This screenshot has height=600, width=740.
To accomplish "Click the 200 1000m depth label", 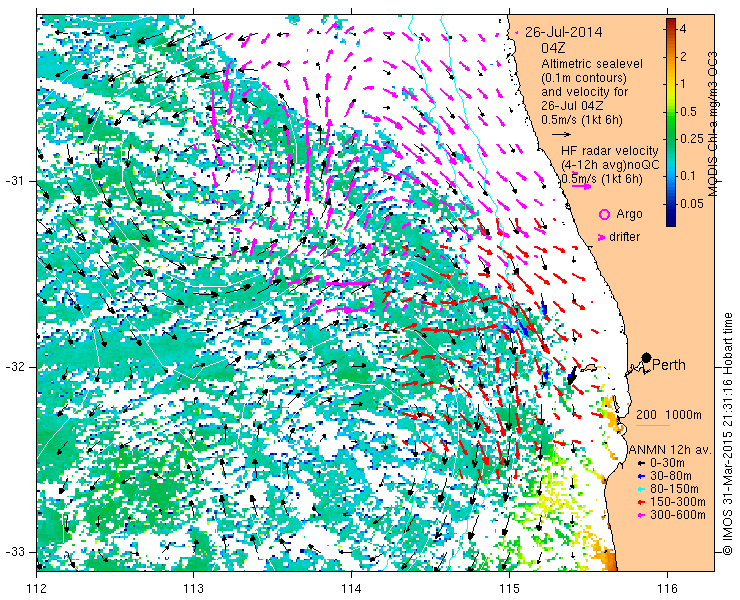I will coord(669,414).
